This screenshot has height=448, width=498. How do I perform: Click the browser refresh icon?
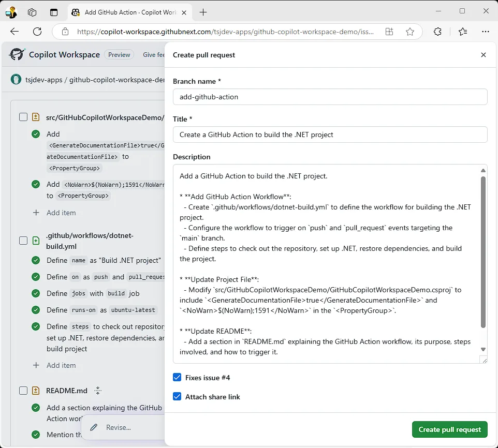pyautogui.click(x=37, y=32)
